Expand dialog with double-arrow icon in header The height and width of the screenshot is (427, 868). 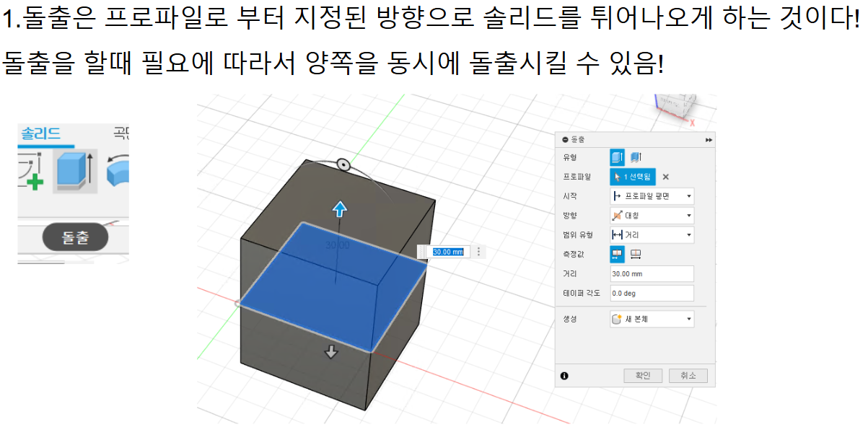point(709,139)
